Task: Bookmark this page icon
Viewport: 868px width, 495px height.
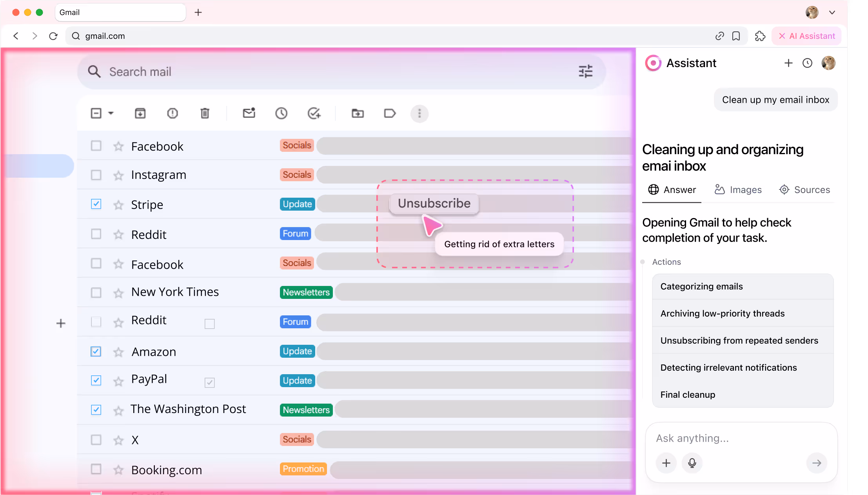Action: coord(736,36)
